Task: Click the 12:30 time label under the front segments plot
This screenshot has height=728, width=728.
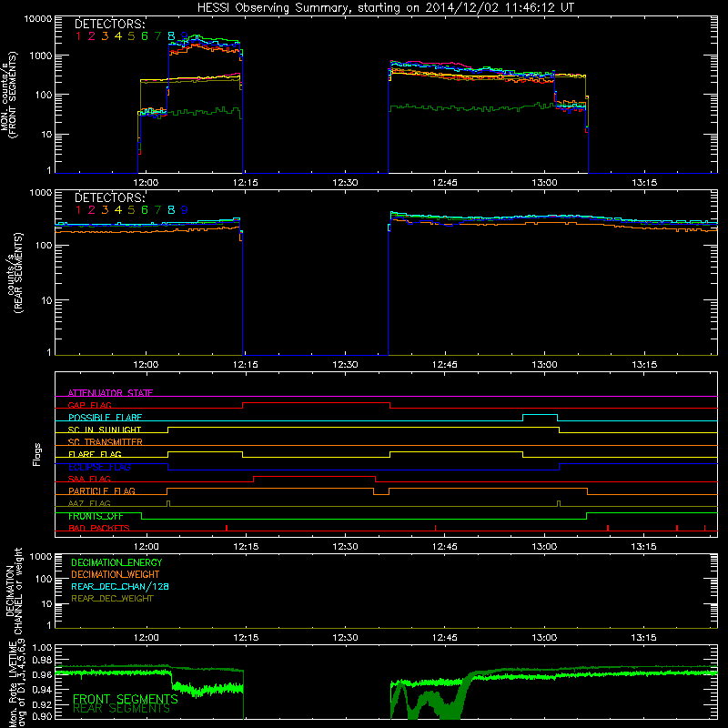Action: (x=345, y=183)
